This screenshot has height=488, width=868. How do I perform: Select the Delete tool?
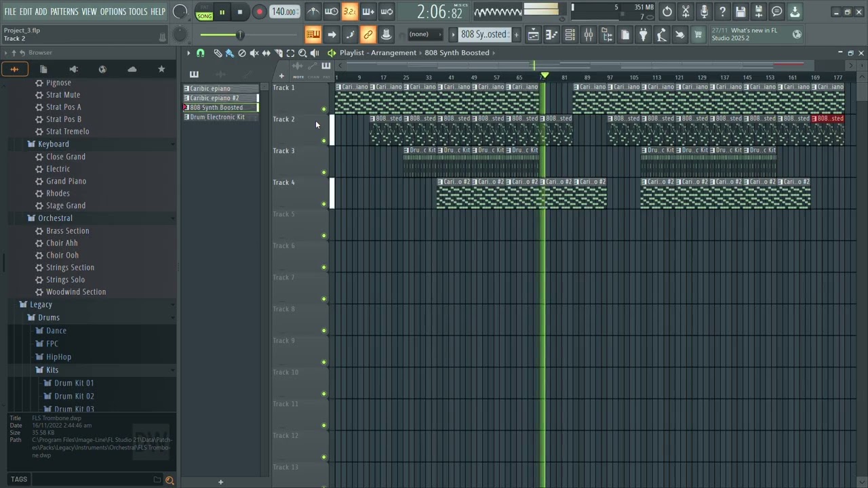(242, 53)
